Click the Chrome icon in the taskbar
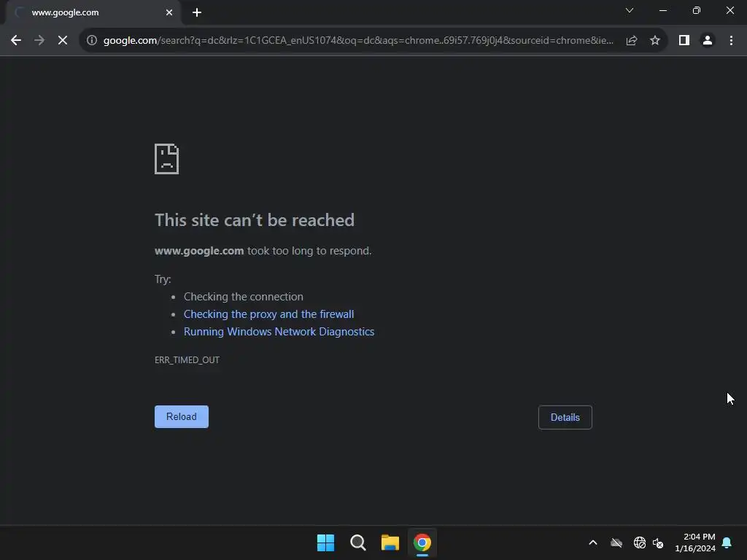The width and height of the screenshot is (747, 560). pos(422,542)
